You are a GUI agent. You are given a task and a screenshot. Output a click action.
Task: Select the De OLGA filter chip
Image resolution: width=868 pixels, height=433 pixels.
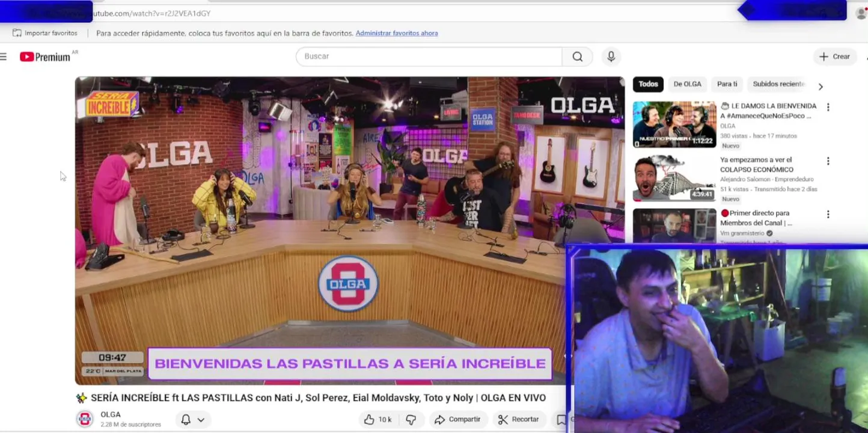[687, 84]
